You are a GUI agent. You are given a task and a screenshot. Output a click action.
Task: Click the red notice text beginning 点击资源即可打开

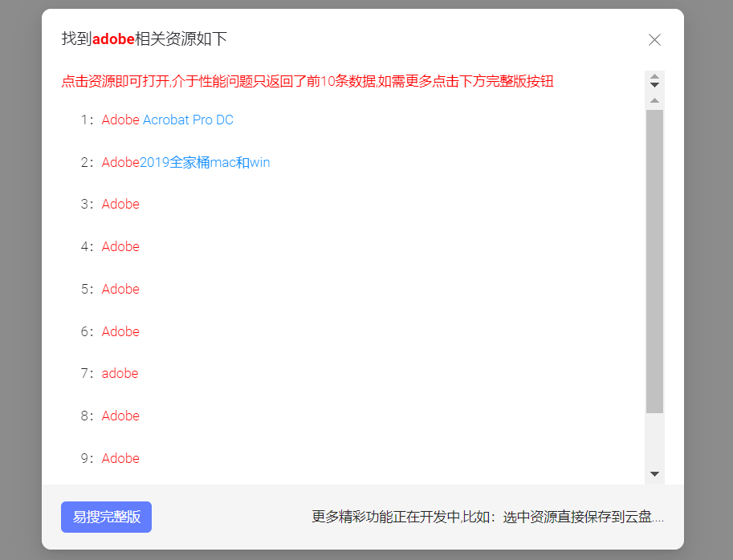coord(307,82)
